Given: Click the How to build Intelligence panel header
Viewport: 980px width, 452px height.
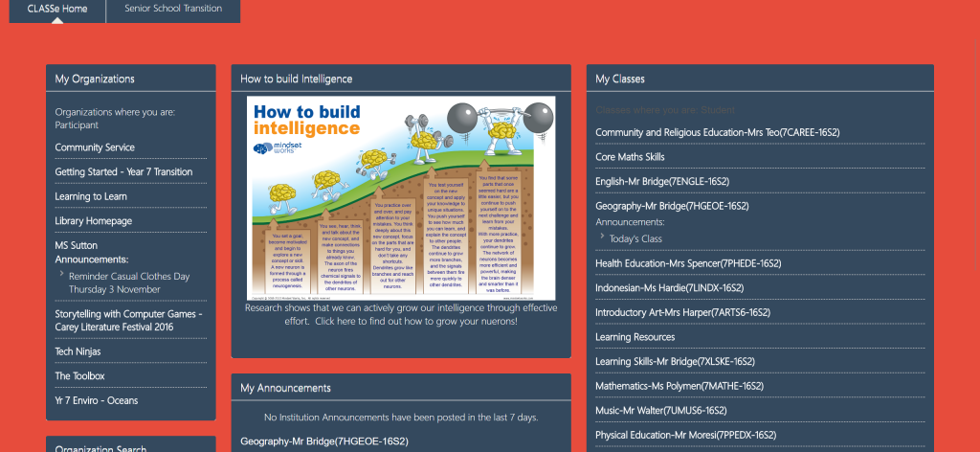Looking at the screenshot, I should tap(401, 79).
